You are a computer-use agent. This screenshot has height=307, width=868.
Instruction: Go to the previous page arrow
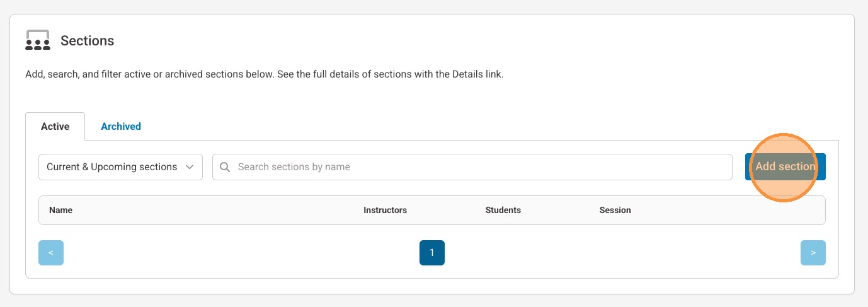coord(51,253)
